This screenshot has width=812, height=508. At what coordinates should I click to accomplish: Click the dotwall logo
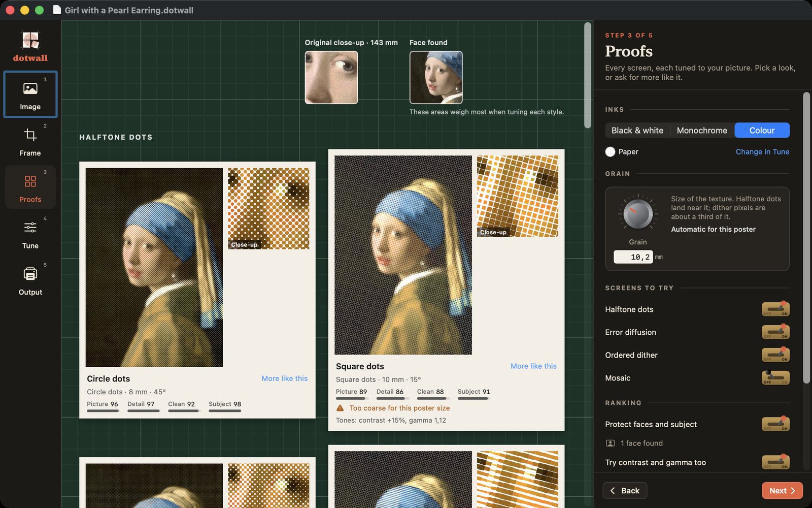[30, 47]
